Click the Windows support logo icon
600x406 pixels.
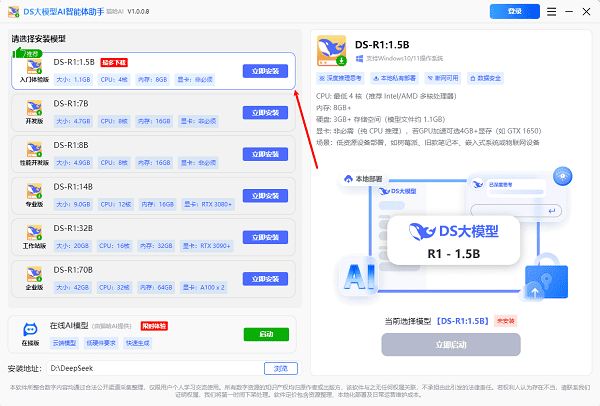click(359, 59)
